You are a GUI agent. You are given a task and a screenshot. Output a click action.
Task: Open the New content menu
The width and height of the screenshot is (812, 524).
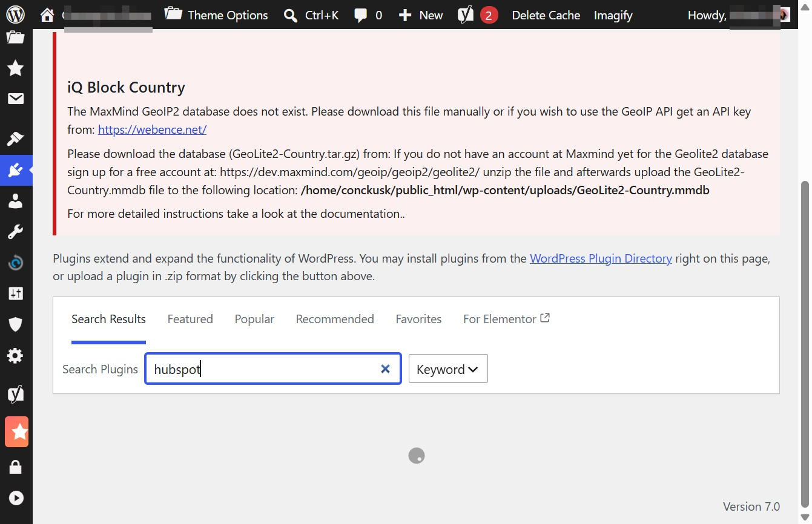point(420,15)
